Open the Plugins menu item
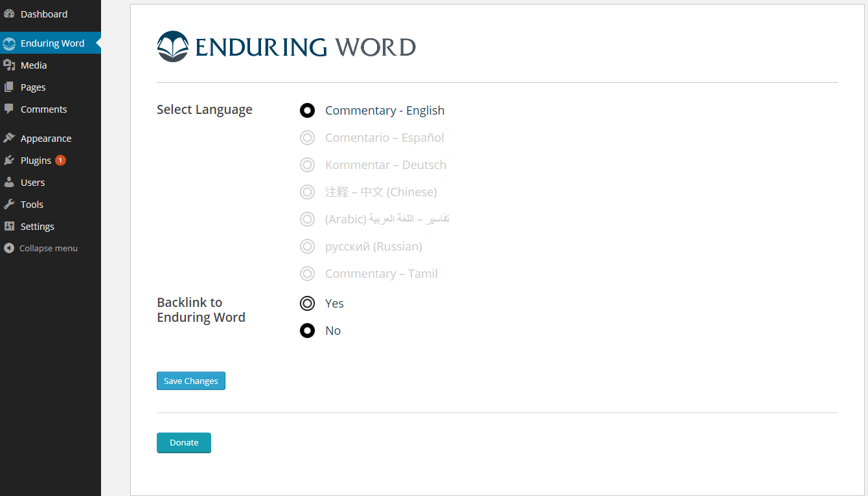Viewport: 868px width, 496px height. click(51, 161)
